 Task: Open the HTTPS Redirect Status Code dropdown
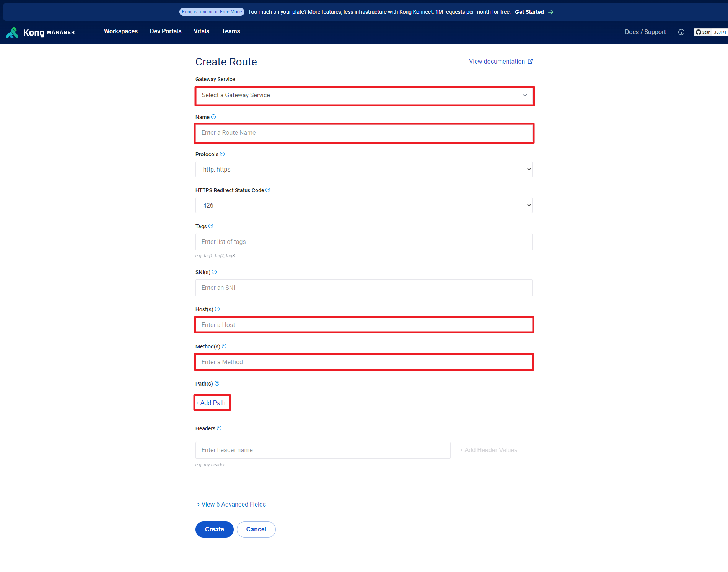[x=364, y=206]
